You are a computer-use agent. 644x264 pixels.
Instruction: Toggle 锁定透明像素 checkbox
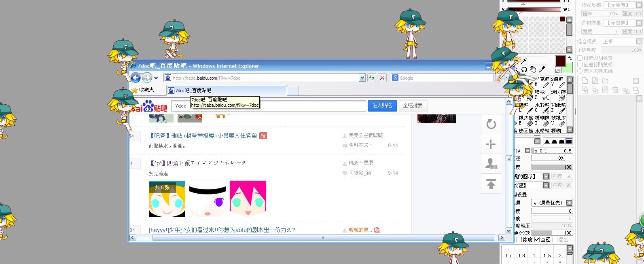(x=580, y=58)
